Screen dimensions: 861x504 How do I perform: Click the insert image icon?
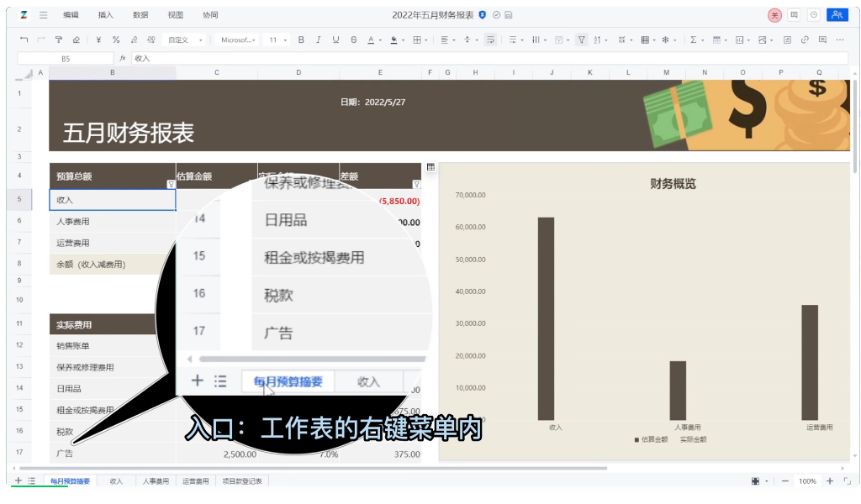(x=762, y=39)
